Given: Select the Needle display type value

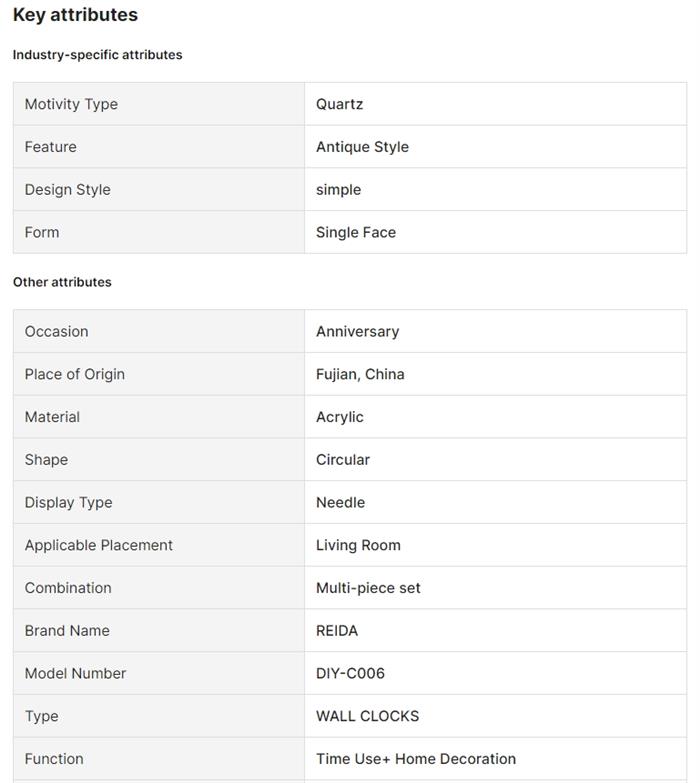Looking at the screenshot, I should click(340, 503).
